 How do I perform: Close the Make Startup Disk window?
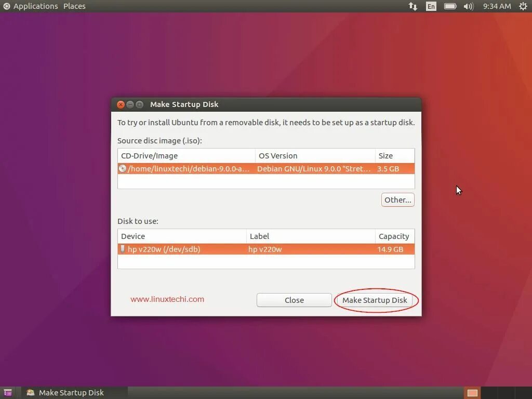[x=121, y=104]
